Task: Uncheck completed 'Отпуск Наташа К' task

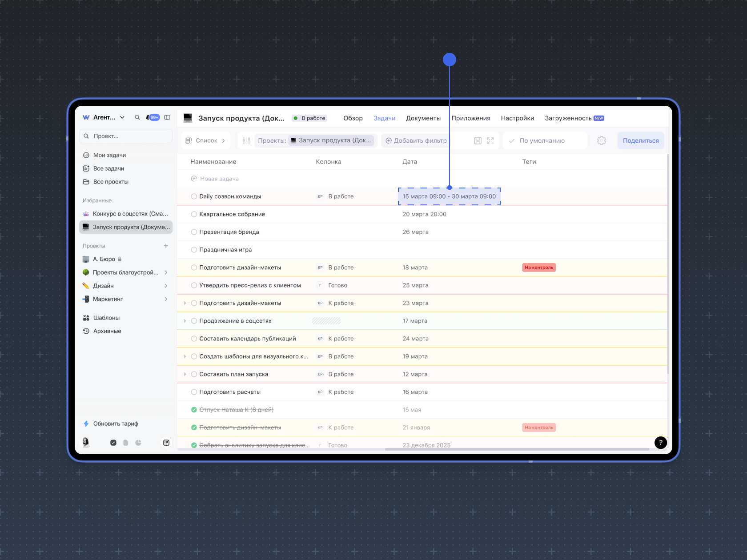Action: point(194,410)
